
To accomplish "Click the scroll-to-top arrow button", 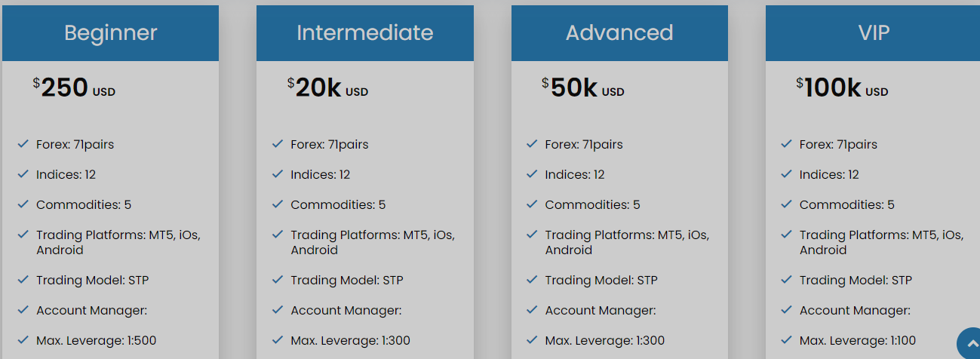I will pos(969,344).
